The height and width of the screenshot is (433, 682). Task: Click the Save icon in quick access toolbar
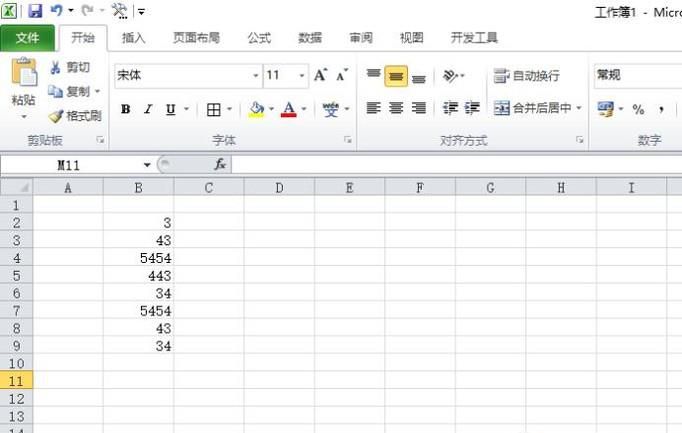pos(35,10)
